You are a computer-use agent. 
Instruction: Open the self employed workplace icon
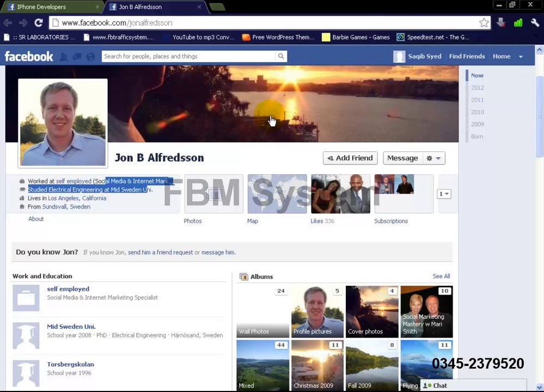(x=26, y=298)
